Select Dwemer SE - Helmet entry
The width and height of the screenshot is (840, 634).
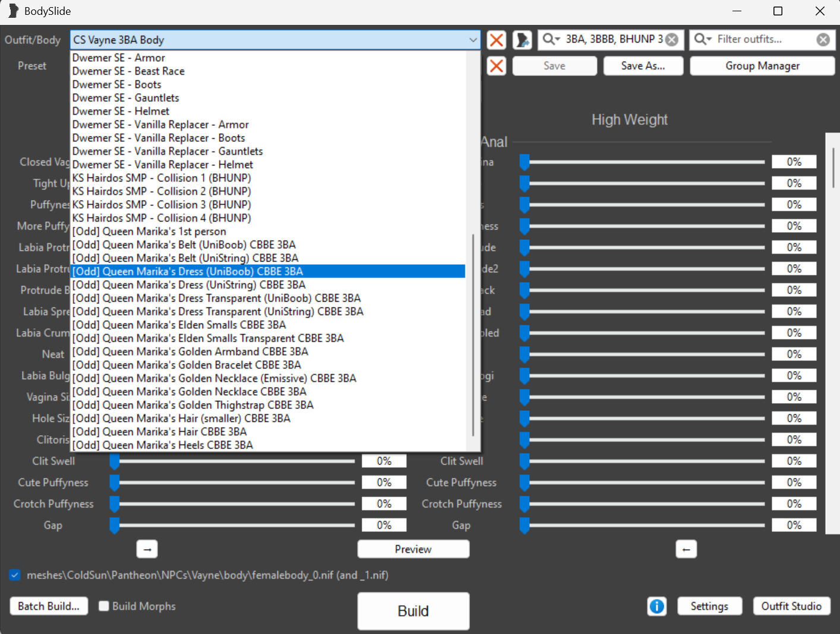point(267,111)
